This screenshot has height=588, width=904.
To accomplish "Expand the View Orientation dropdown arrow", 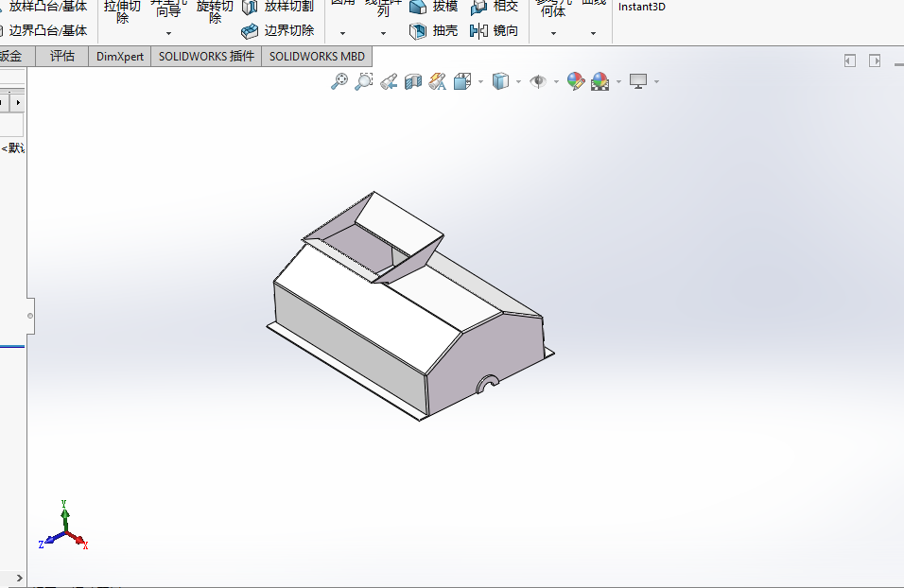I will pos(480,82).
